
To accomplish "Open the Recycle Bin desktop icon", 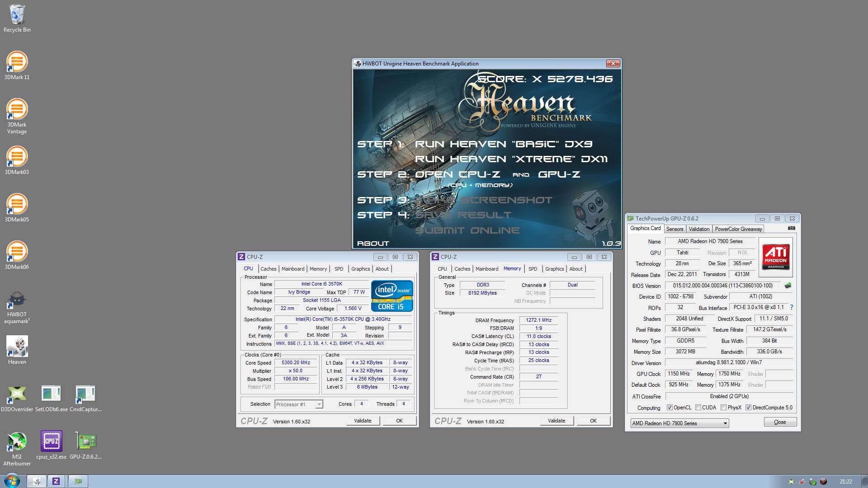I will click(x=17, y=19).
